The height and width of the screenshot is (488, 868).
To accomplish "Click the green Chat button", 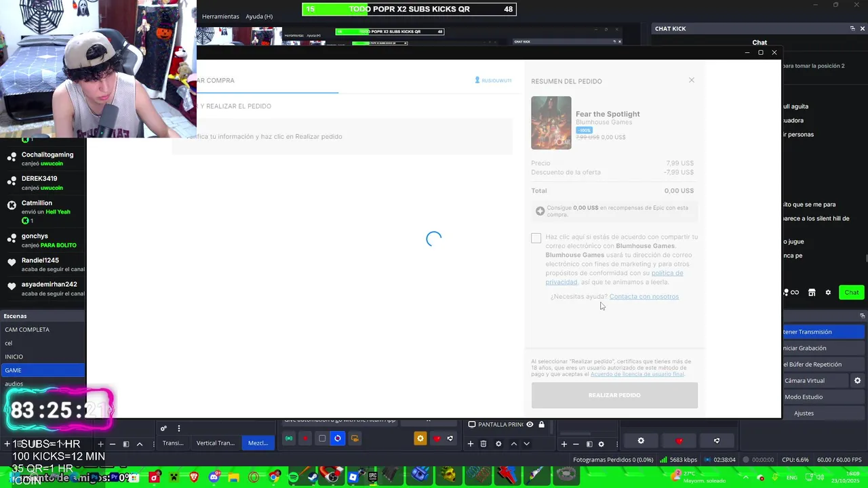I will point(852,292).
